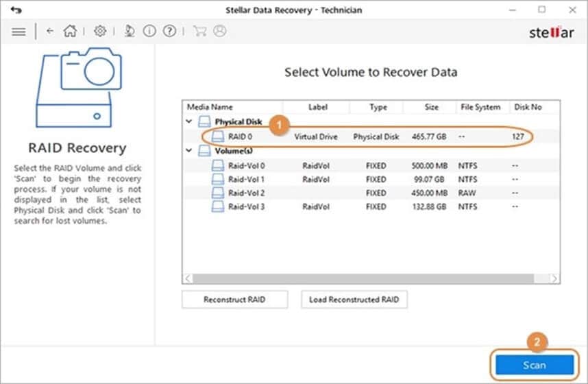Click the Reconstruct RAID button
This screenshot has height=384, width=588.
(x=235, y=300)
